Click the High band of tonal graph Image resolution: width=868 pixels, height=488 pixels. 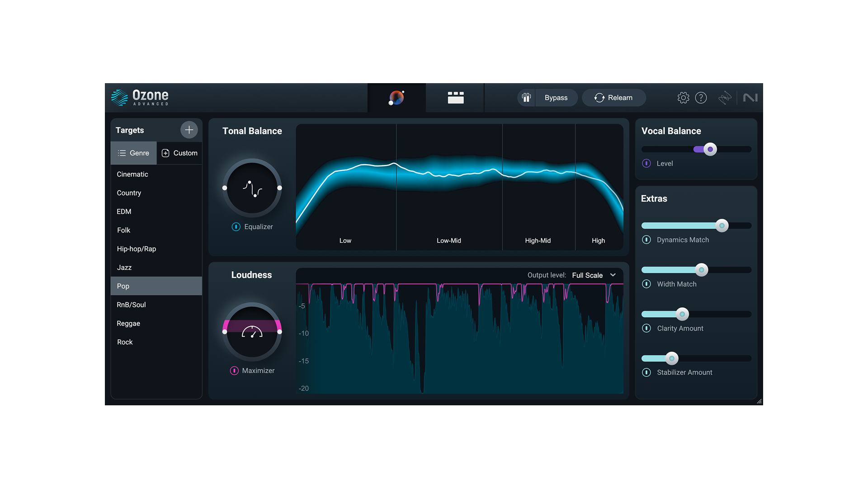(599, 187)
